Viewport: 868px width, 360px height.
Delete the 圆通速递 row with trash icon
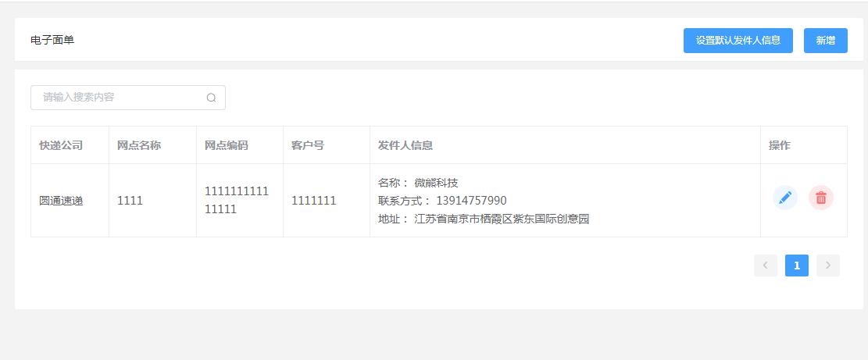point(821,198)
